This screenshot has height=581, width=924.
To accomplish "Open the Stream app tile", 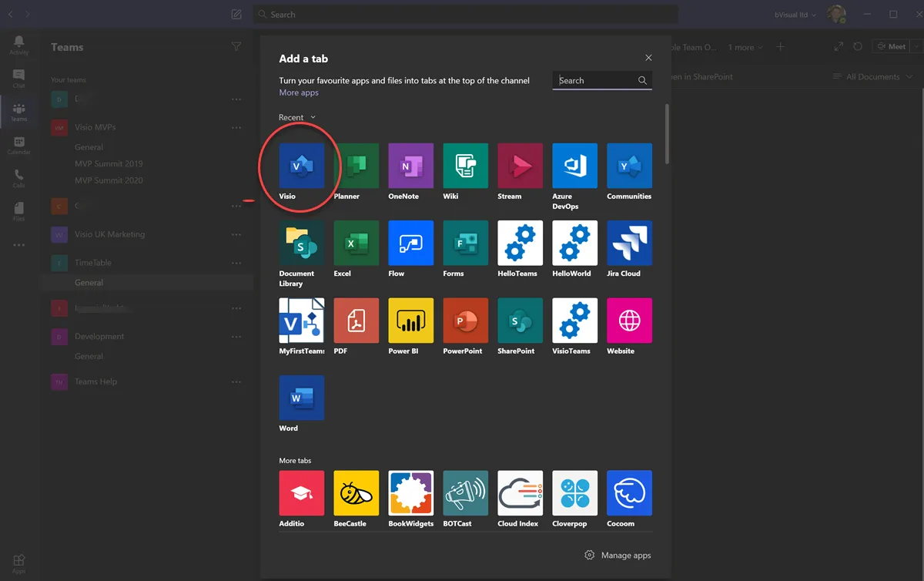I will [x=520, y=166].
